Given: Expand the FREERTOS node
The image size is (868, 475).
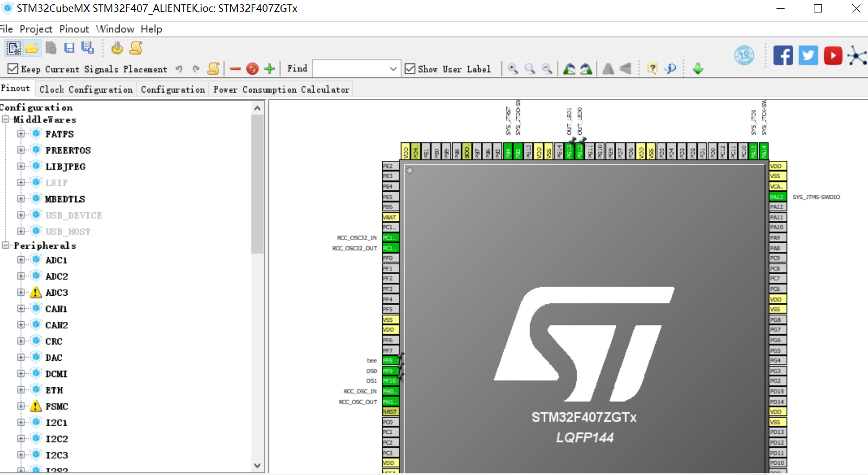Looking at the screenshot, I should pyautogui.click(x=21, y=150).
